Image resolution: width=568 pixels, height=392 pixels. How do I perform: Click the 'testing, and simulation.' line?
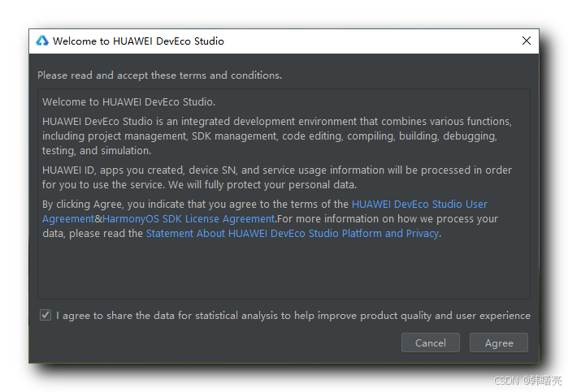click(97, 151)
